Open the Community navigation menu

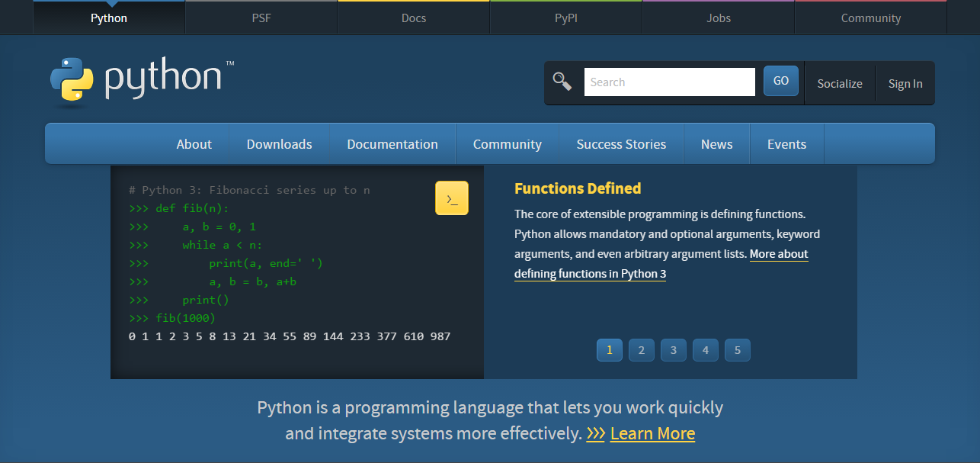click(x=507, y=143)
